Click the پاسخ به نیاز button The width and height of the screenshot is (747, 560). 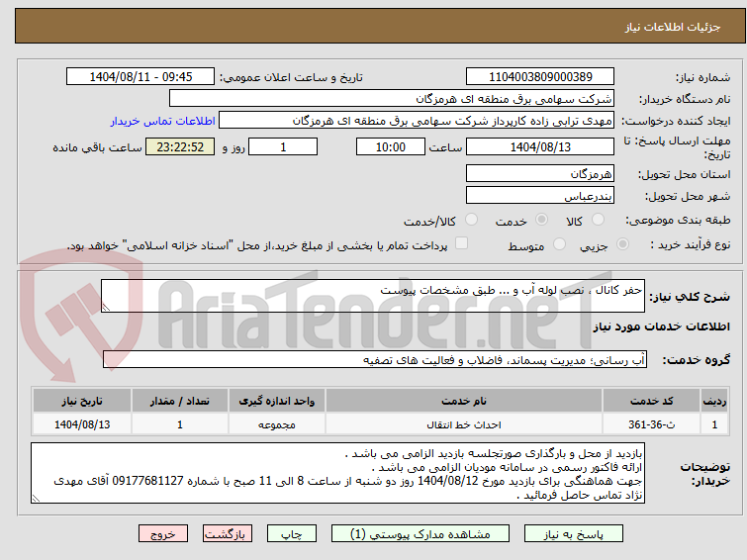[574, 534]
